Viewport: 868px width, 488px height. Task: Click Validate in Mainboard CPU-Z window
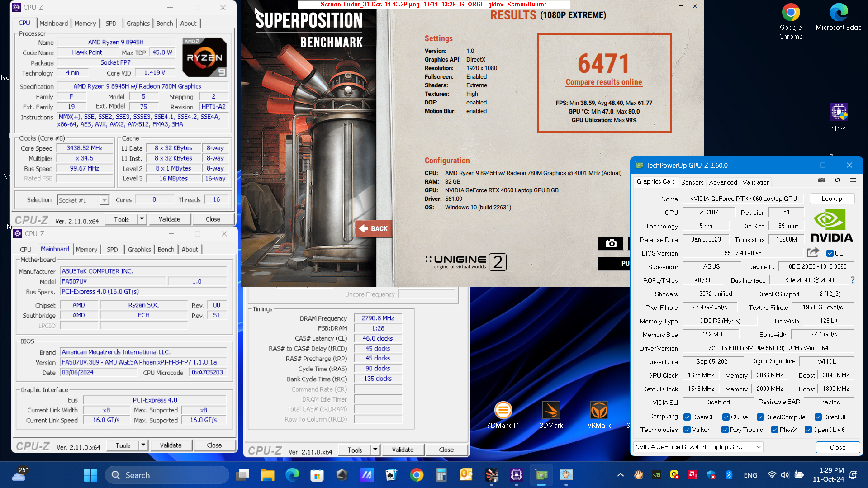pos(171,445)
